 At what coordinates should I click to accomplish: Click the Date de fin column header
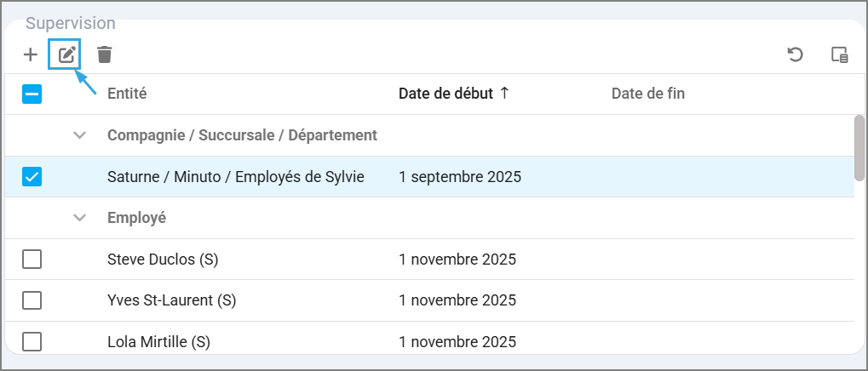pyautogui.click(x=647, y=94)
